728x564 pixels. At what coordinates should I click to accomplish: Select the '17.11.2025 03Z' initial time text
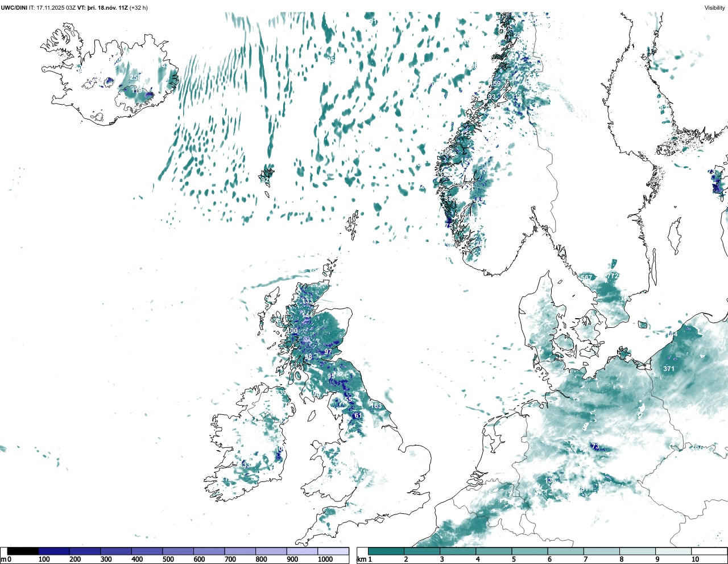click(x=56, y=7)
